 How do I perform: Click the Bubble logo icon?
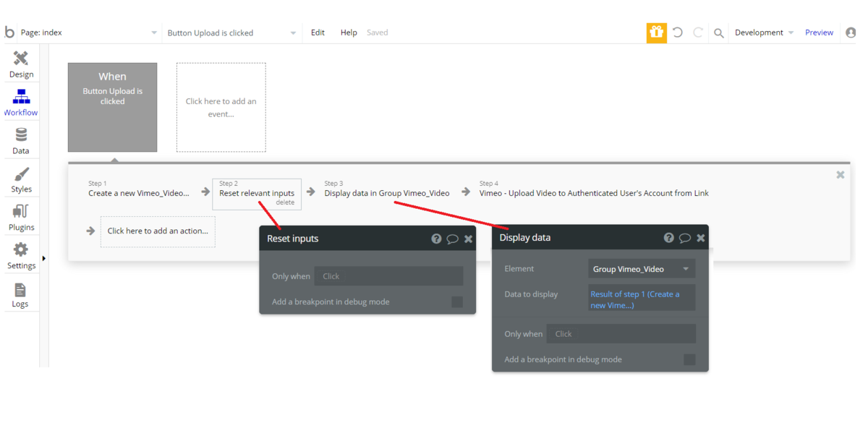pos(9,33)
